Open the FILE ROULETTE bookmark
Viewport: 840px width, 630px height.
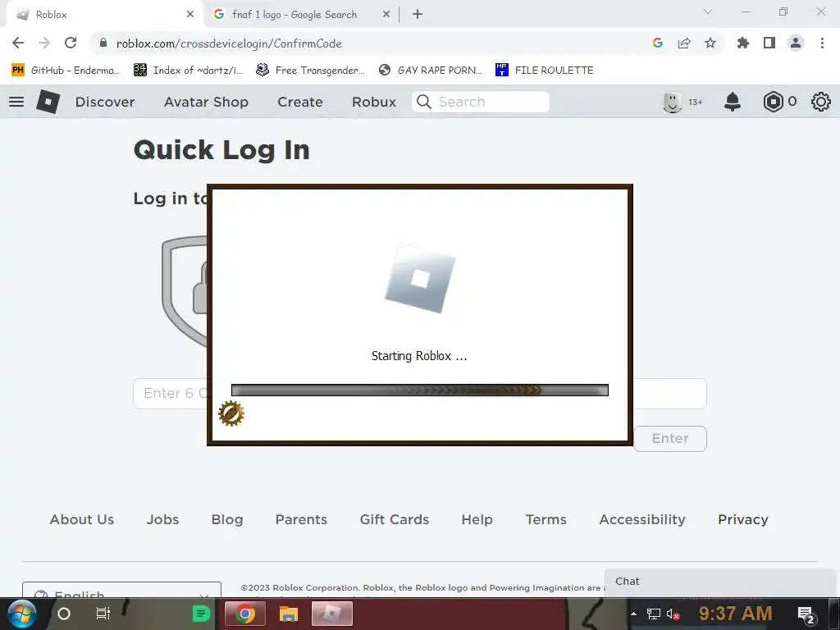click(545, 71)
